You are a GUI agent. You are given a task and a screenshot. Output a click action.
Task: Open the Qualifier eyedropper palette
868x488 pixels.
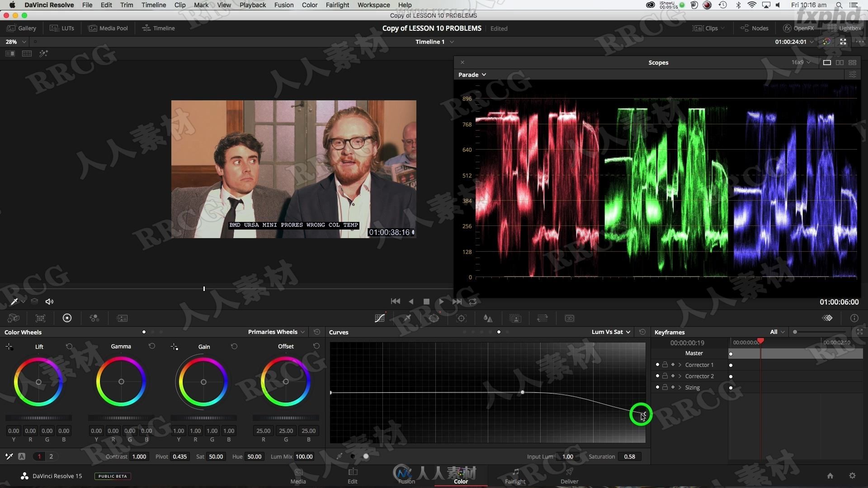click(x=407, y=318)
